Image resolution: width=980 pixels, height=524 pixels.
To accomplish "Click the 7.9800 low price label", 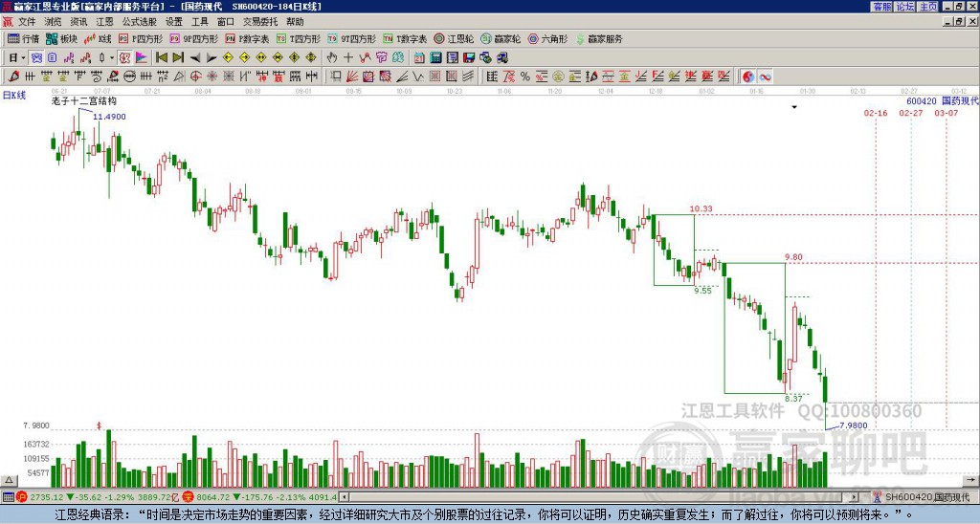I will [853, 426].
